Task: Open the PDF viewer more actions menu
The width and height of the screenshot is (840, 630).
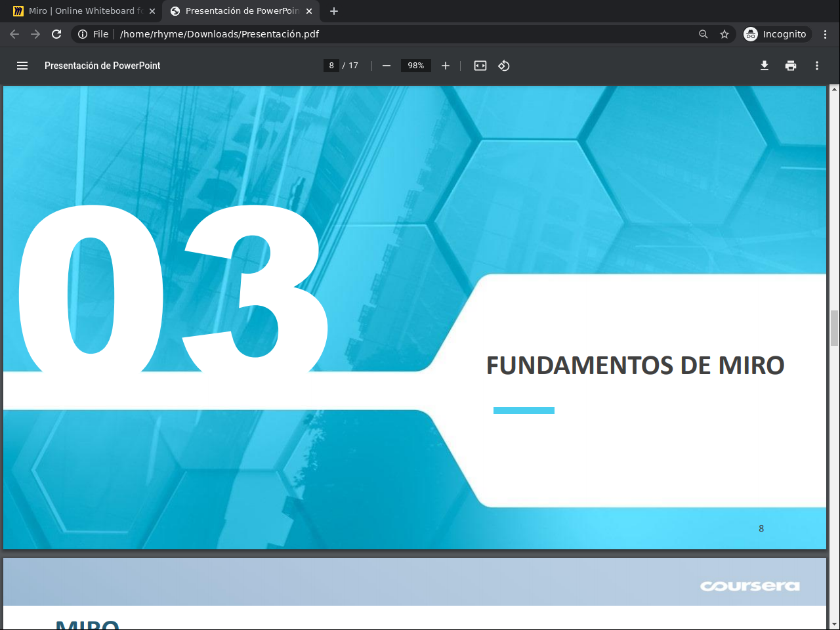Action: point(817,66)
